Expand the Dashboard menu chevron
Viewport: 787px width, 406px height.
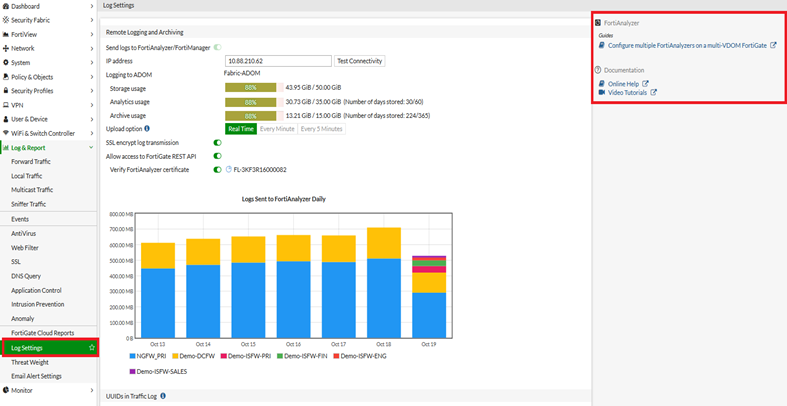[92, 6]
